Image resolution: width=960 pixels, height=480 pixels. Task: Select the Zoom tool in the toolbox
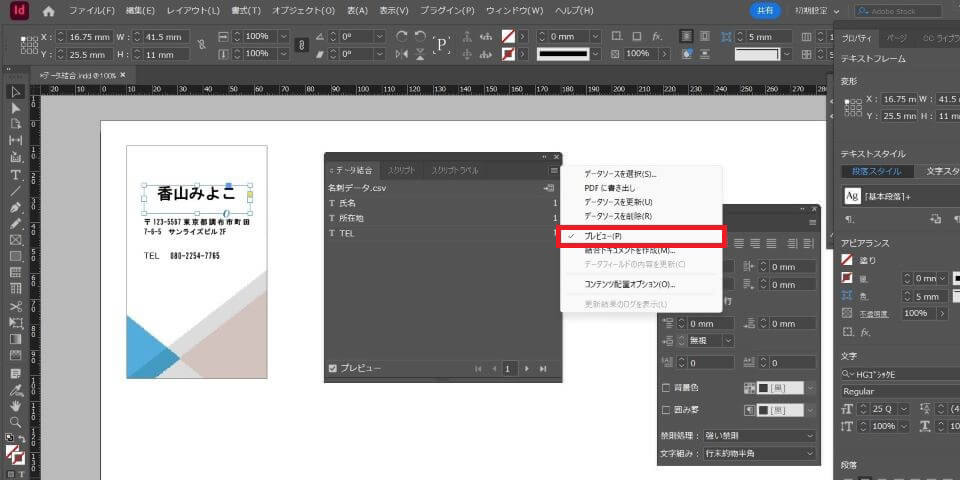(16, 422)
